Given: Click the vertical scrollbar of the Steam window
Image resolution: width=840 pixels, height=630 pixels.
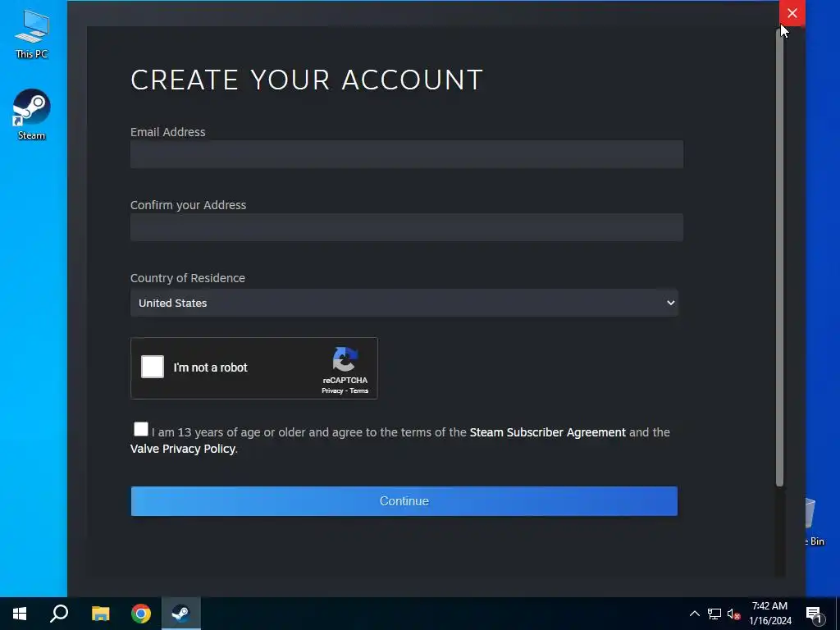Looking at the screenshot, I should 780,257.
